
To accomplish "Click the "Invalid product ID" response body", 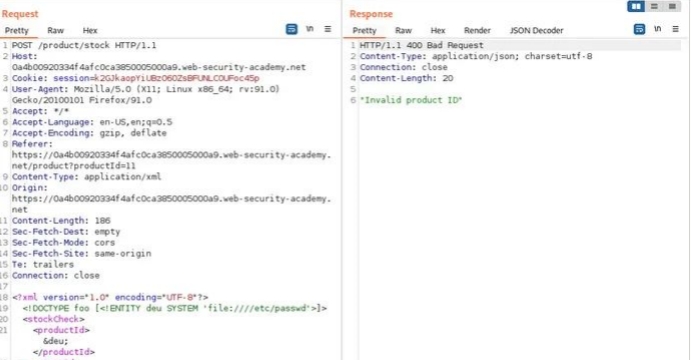I will point(411,100).
